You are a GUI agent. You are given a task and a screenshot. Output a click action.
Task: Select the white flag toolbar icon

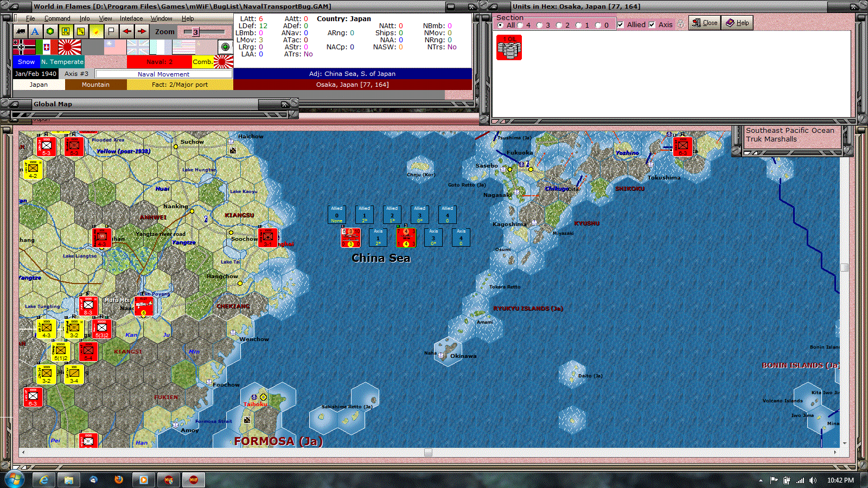[111, 31]
